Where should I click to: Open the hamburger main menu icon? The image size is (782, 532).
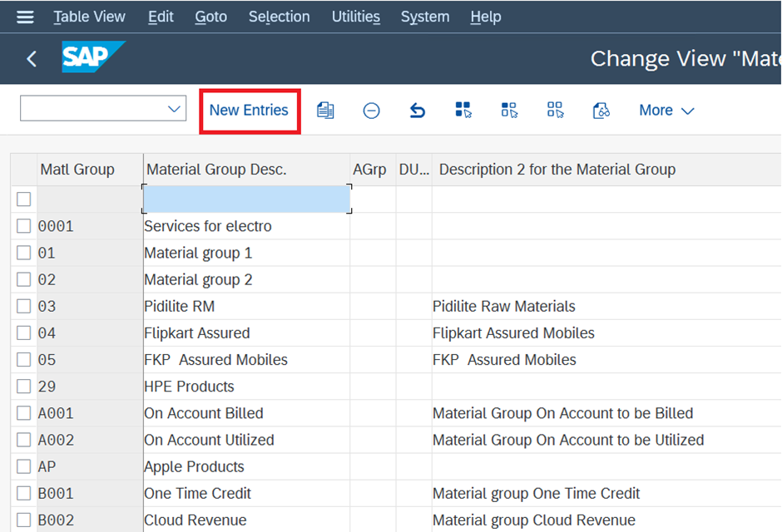click(x=25, y=17)
